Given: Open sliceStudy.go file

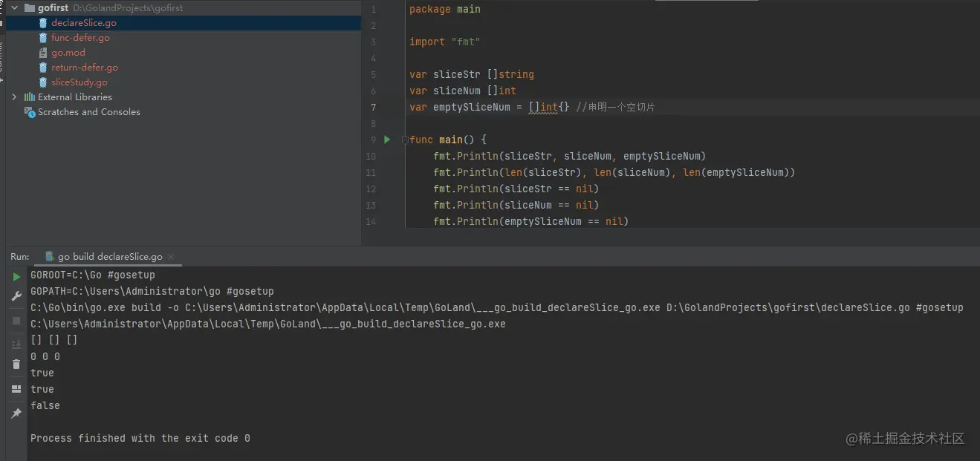Looking at the screenshot, I should 79,82.
